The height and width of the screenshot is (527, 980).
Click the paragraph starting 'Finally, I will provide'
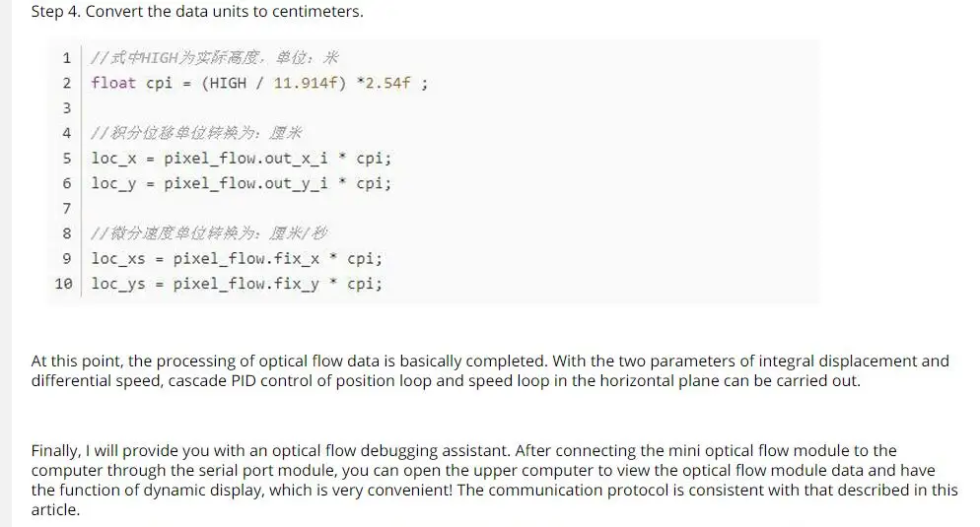pos(494,480)
